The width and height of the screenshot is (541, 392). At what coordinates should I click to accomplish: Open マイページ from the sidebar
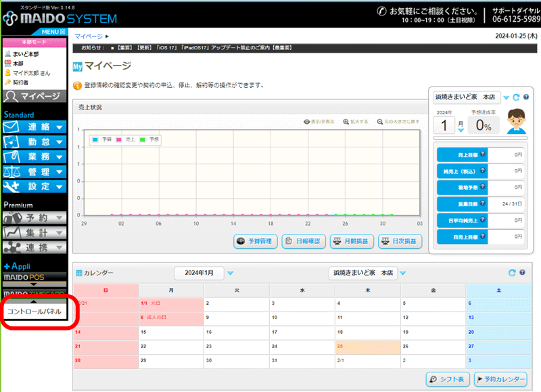34,96
